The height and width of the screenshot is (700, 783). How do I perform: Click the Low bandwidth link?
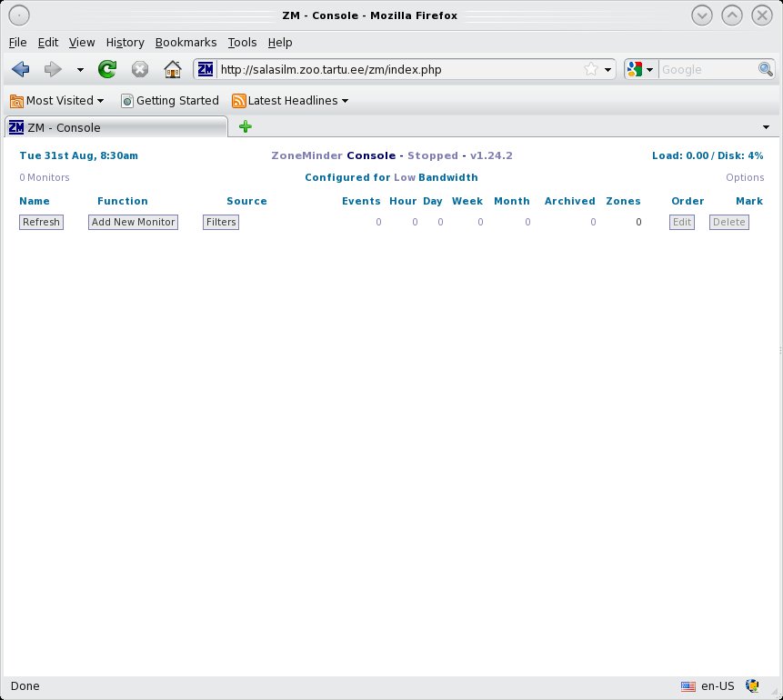pos(405,177)
